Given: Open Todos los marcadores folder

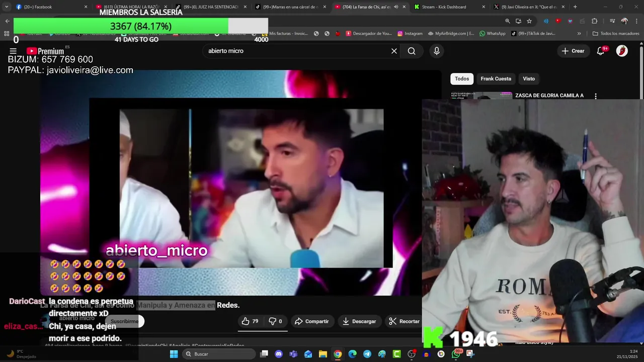Looking at the screenshot, I should pyautogui.click(x=616, y=34).
